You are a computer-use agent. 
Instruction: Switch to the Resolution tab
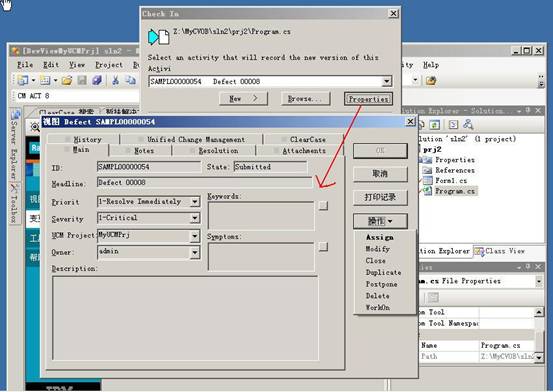click(x=214, y=151)
